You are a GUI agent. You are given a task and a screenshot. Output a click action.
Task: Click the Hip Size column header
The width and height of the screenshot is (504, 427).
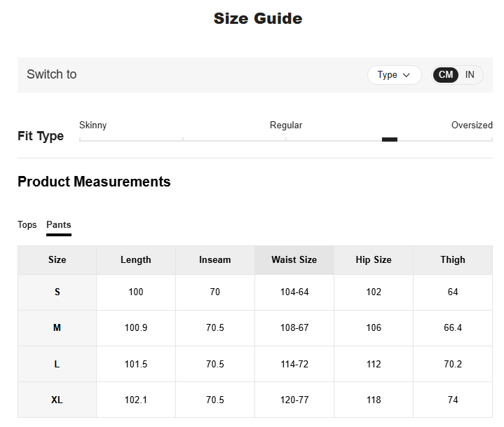[x=374, y=260]
